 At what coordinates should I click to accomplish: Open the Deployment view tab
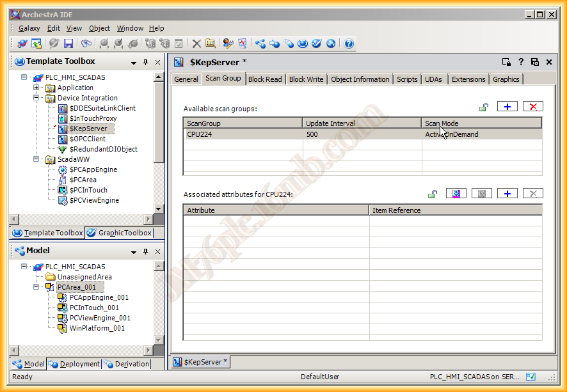pos(76,364)
